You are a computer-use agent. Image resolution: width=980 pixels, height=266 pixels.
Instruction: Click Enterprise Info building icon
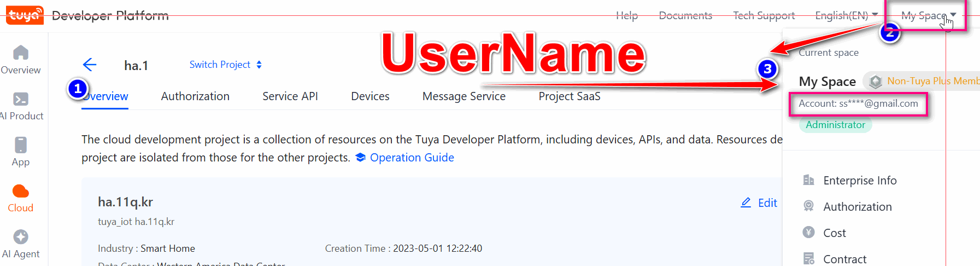point(808,180)
